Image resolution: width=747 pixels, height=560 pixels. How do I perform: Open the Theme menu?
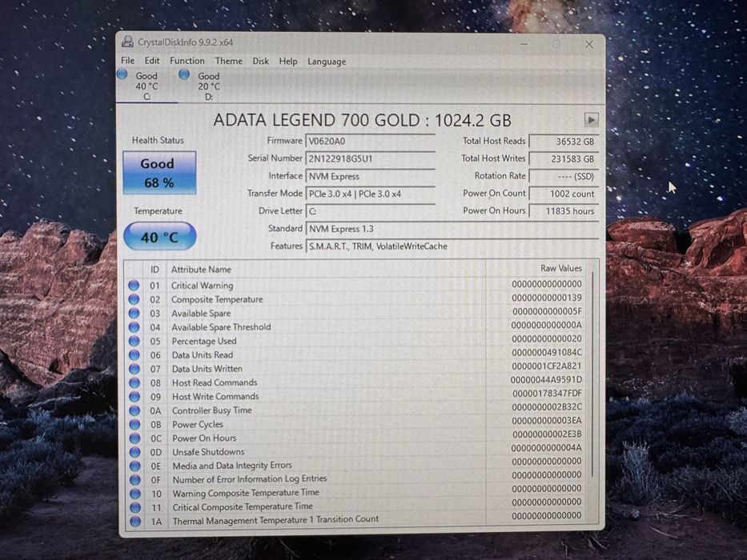[229, 61]
